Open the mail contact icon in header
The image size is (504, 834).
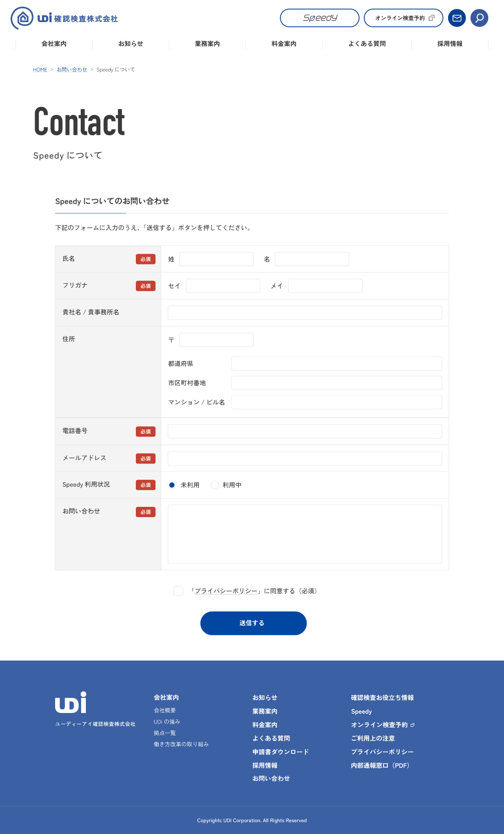[457, 18]
